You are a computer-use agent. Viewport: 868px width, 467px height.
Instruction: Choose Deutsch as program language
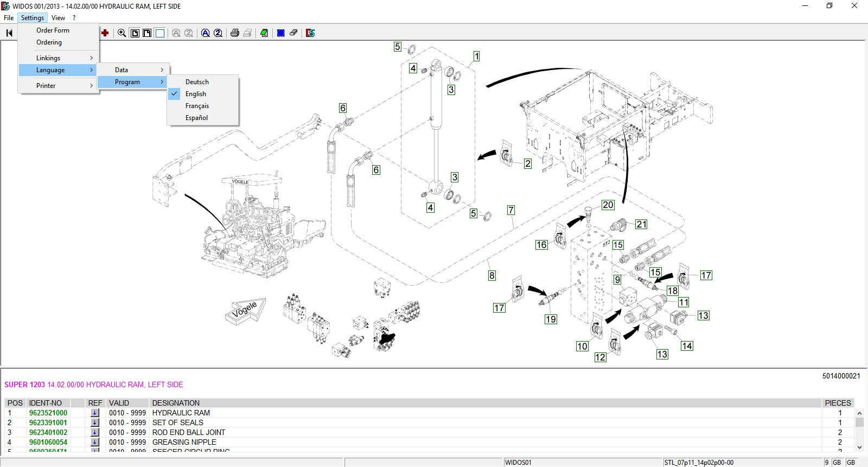point(197,82)
